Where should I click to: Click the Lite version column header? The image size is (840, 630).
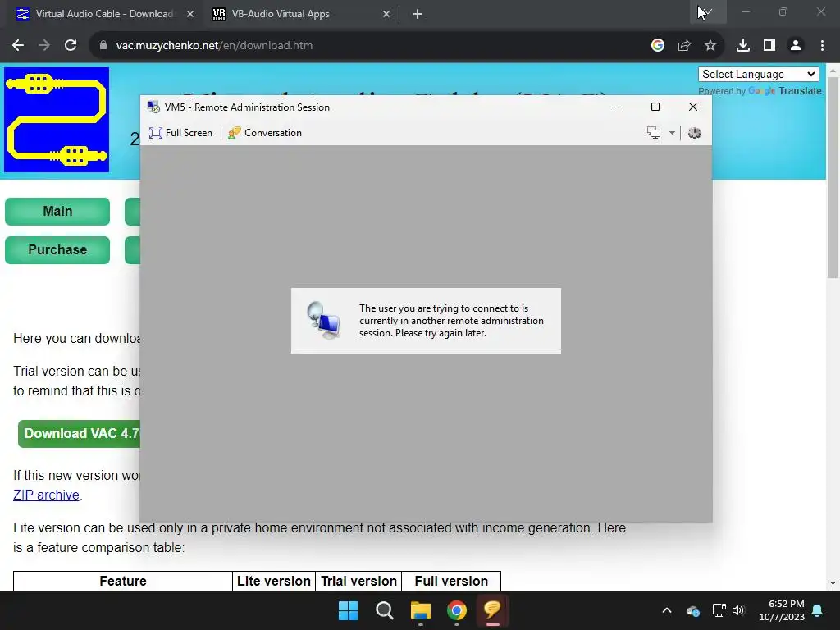pos(274,582)
